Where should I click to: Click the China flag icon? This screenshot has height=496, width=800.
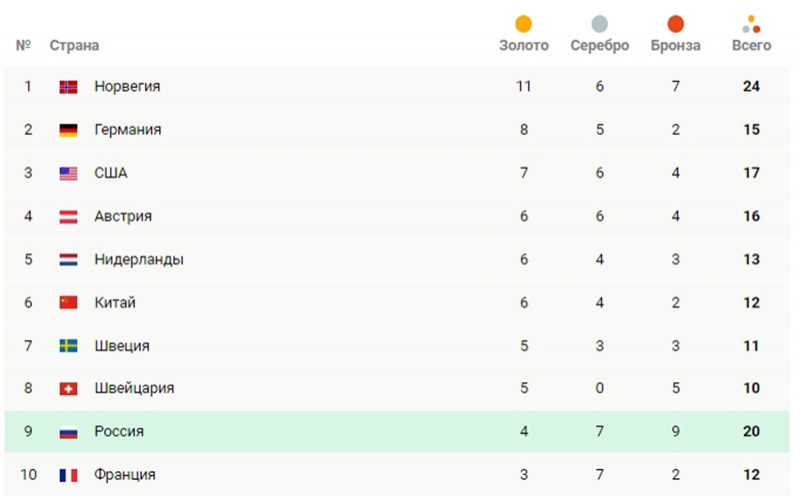coord(68,303)
